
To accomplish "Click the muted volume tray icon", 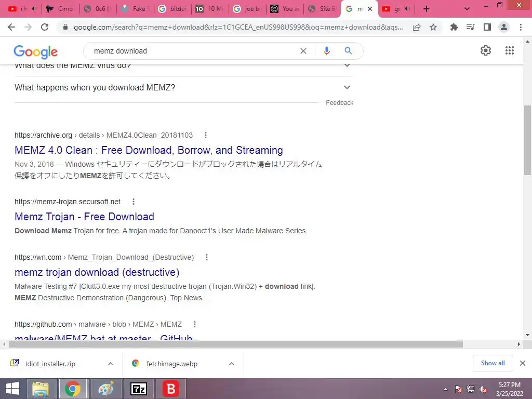I will [x=483, y=389].
